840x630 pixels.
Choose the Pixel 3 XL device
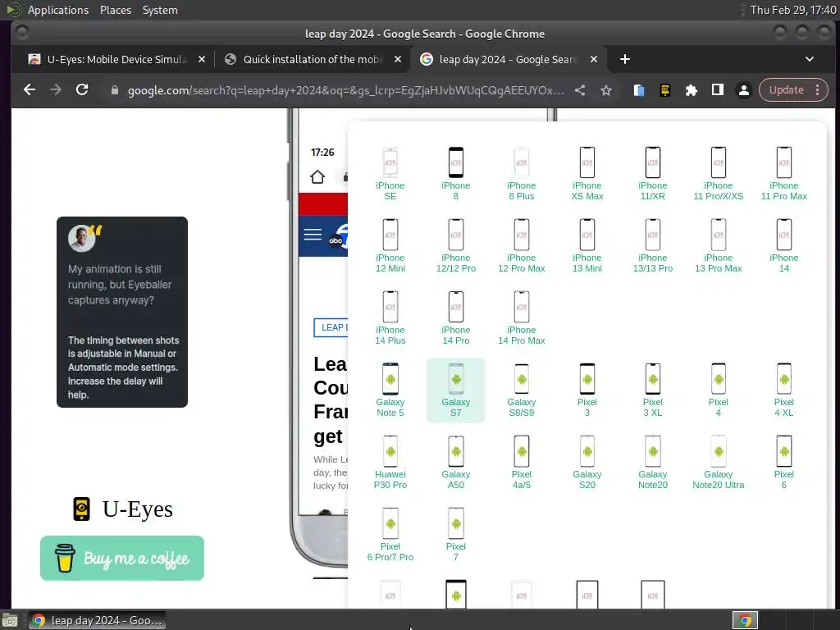pyautogui.click(x=652, y=390)
